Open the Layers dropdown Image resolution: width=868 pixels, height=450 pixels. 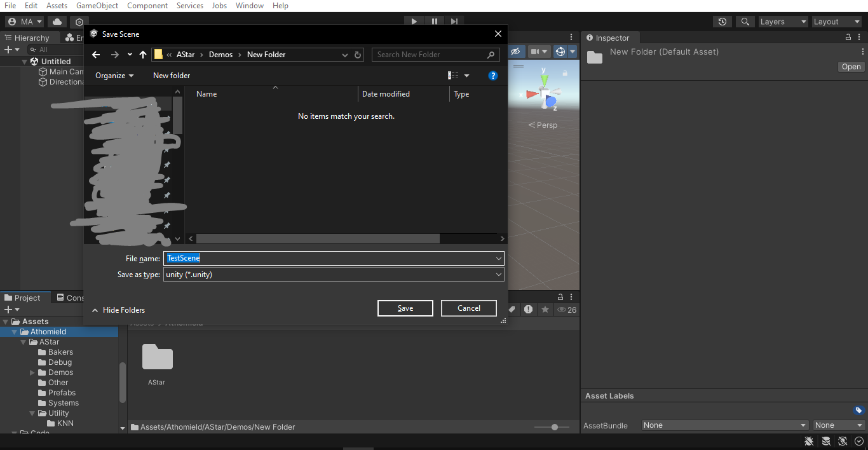click(783, 22)
